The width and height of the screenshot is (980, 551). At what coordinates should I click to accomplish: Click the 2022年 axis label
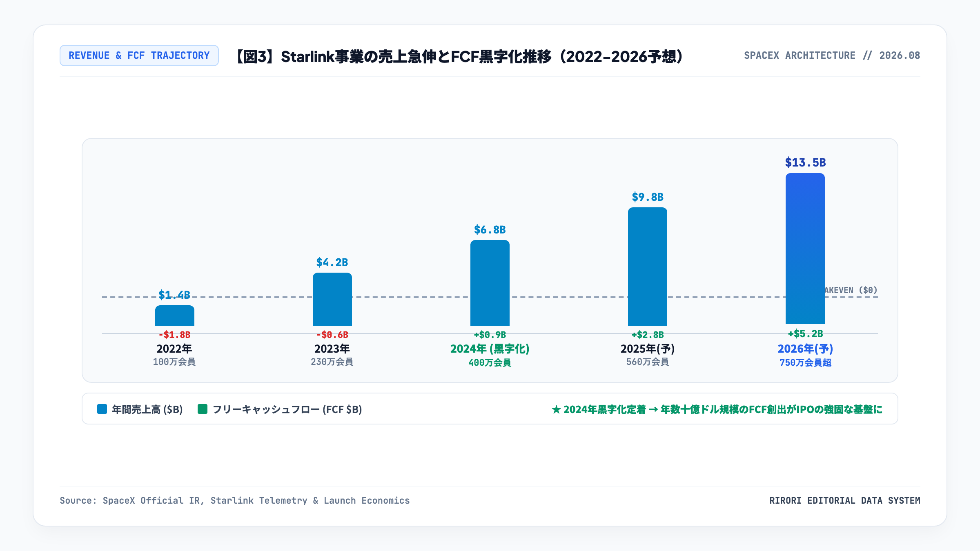tap(174, 349)
